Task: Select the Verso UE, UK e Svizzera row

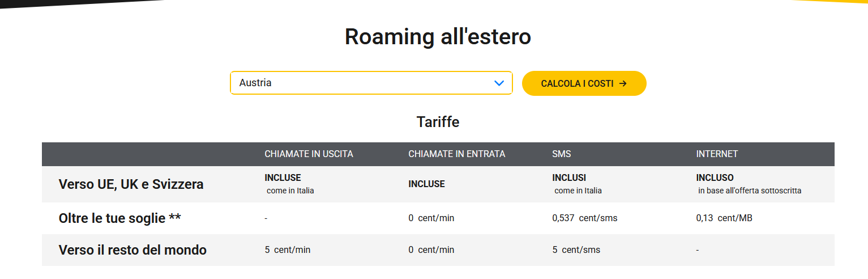Action: (x=131, y=184)
